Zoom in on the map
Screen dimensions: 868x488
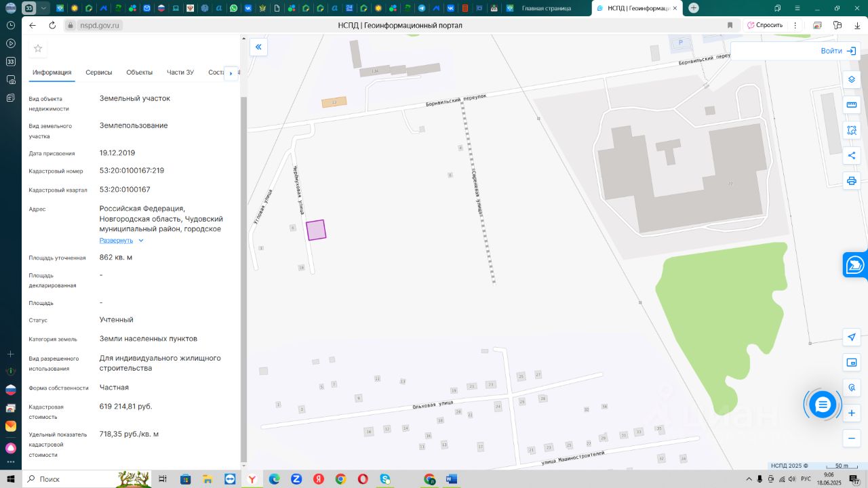click(852, 413)
